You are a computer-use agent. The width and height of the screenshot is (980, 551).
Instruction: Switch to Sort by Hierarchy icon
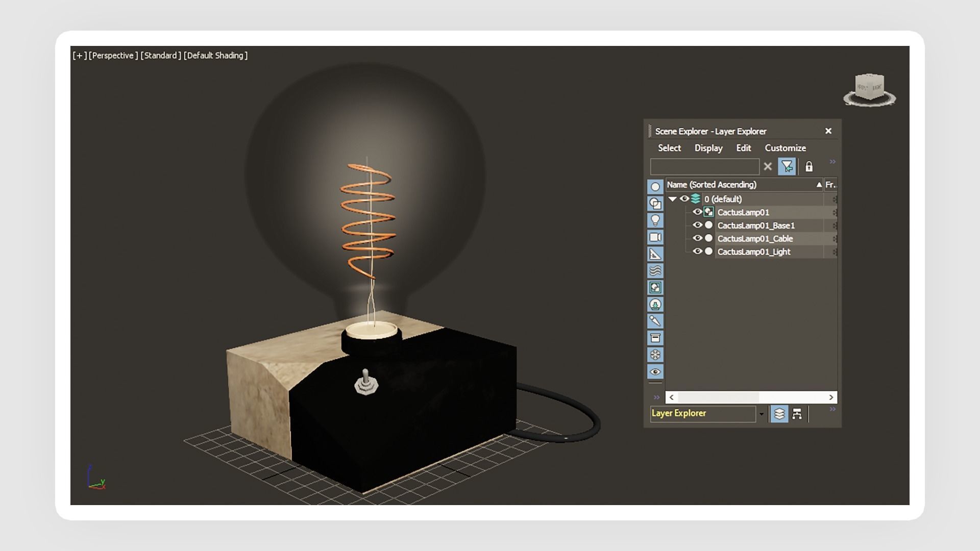coord(797,414)
